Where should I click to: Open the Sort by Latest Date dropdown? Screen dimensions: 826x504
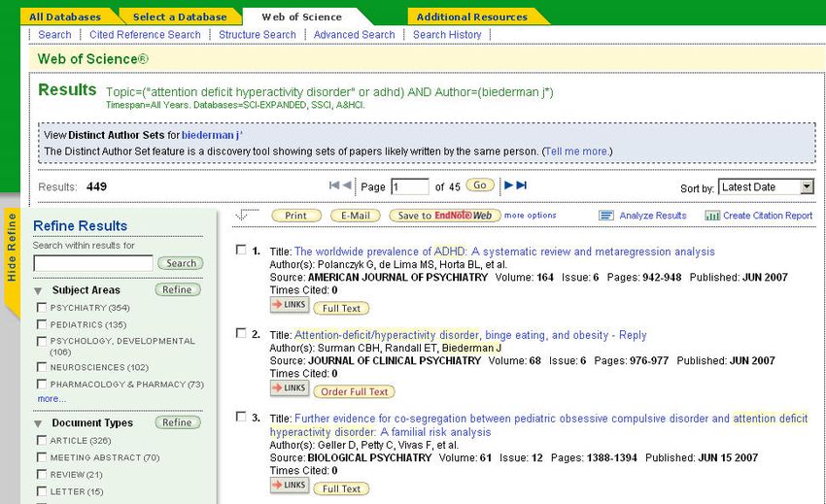(x=766, y=186)
